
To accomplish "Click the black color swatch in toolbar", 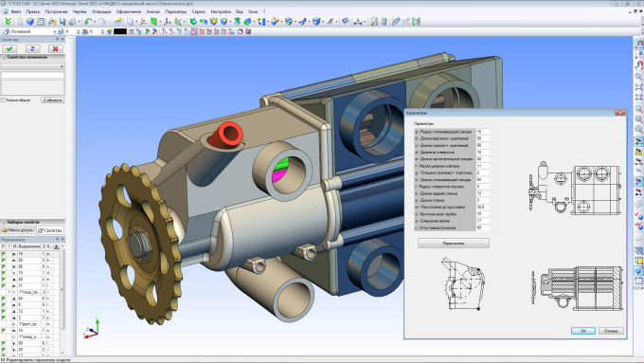I will tap(120, 31).
